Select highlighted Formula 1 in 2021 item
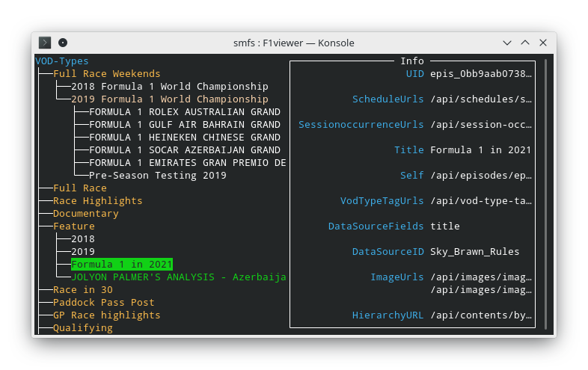Image resolution: width=588 pixels, height=370 pixels. coord(121,265)
